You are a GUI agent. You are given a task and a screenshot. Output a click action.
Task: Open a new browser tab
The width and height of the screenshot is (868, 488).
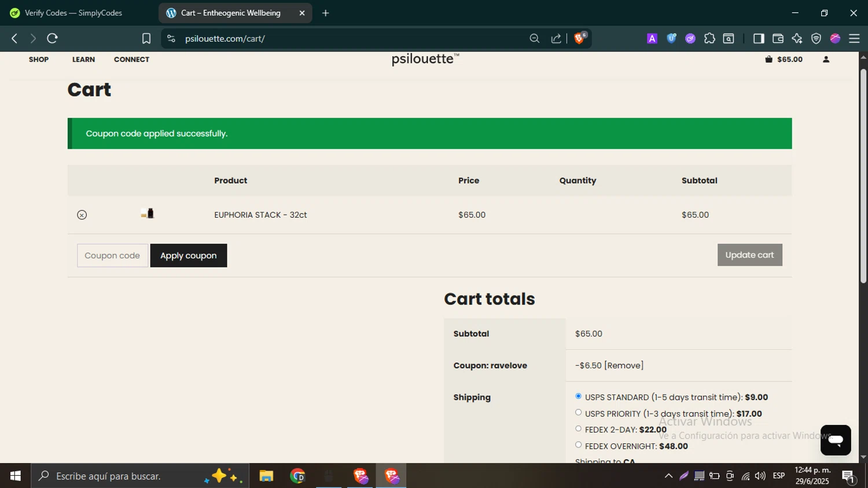[x=326, y=13]
